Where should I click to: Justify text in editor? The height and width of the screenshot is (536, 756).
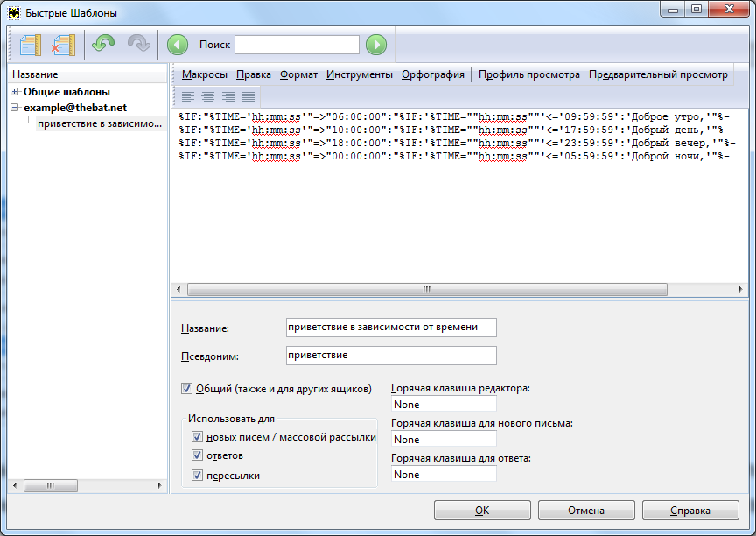click(248, 96)
